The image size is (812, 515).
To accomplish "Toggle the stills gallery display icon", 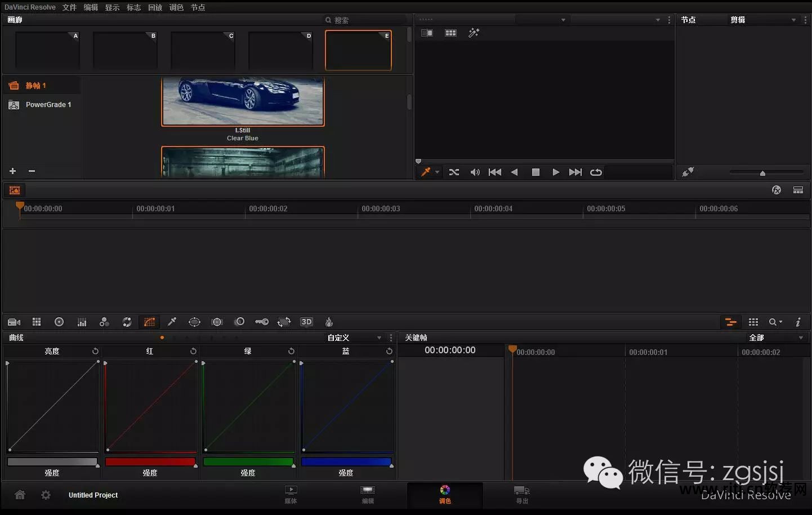I will tap(15, 190).
